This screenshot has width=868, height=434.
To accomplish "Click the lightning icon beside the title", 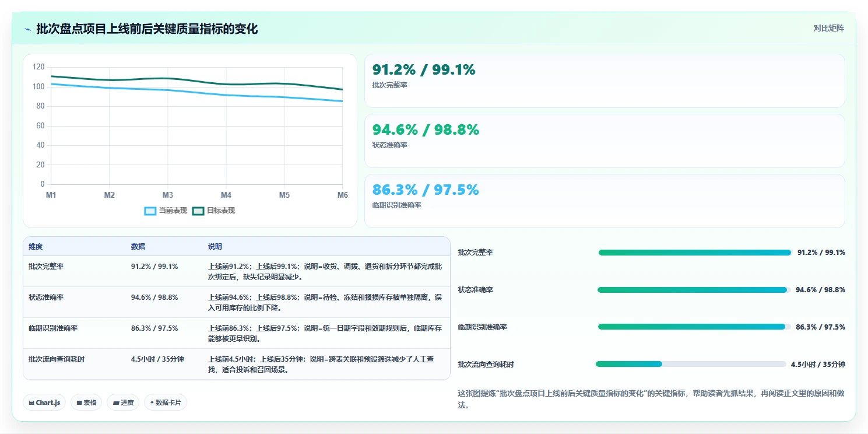I will click(x=28, y=29).
